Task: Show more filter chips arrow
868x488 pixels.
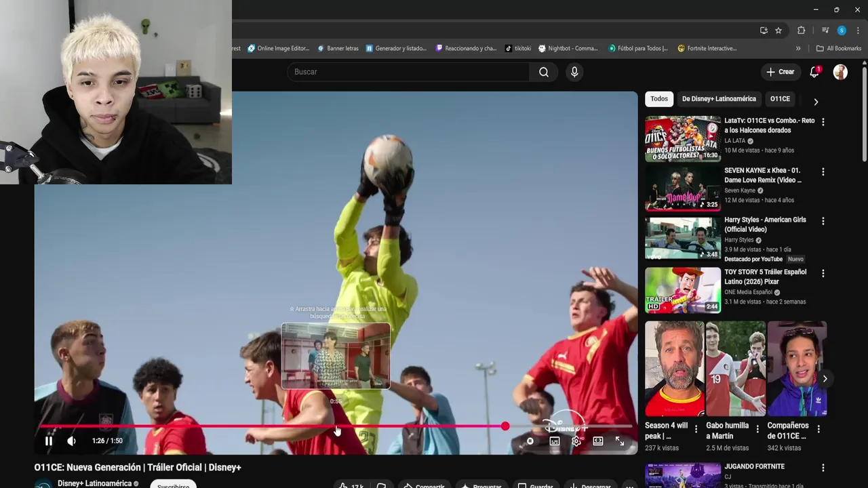Action: tap(816, 102)
